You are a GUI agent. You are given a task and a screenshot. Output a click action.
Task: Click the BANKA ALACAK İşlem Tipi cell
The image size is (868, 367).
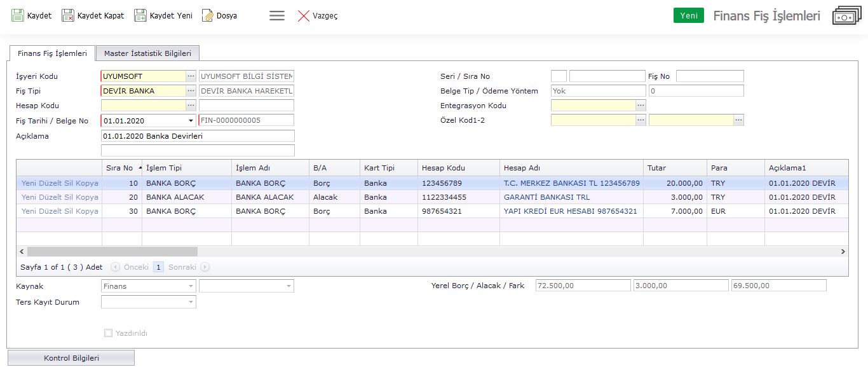coord(186,197)
